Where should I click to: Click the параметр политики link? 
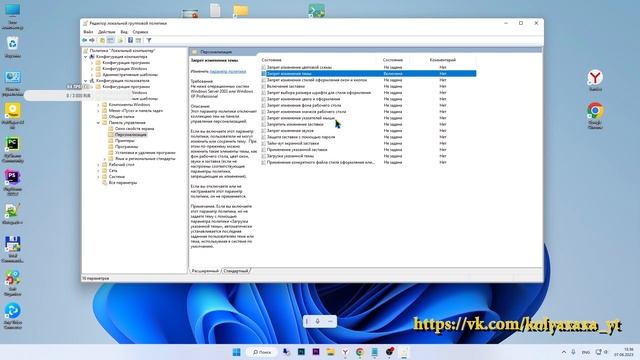[x=228, y=71]
